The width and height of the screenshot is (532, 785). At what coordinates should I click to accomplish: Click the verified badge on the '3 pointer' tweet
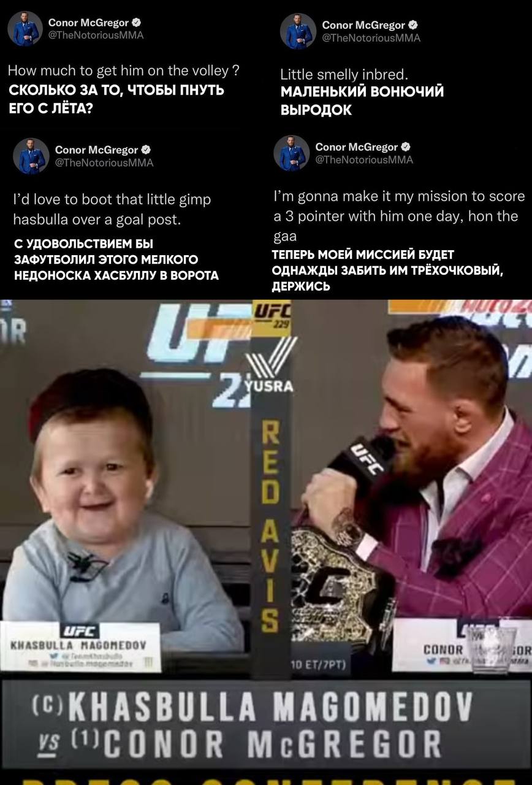click(x=406, y=147)
